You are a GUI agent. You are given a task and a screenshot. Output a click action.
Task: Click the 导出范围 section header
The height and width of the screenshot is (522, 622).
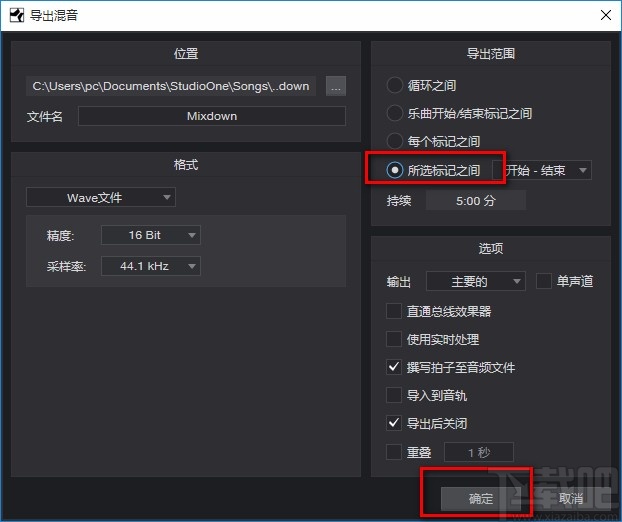coord(491,54)
